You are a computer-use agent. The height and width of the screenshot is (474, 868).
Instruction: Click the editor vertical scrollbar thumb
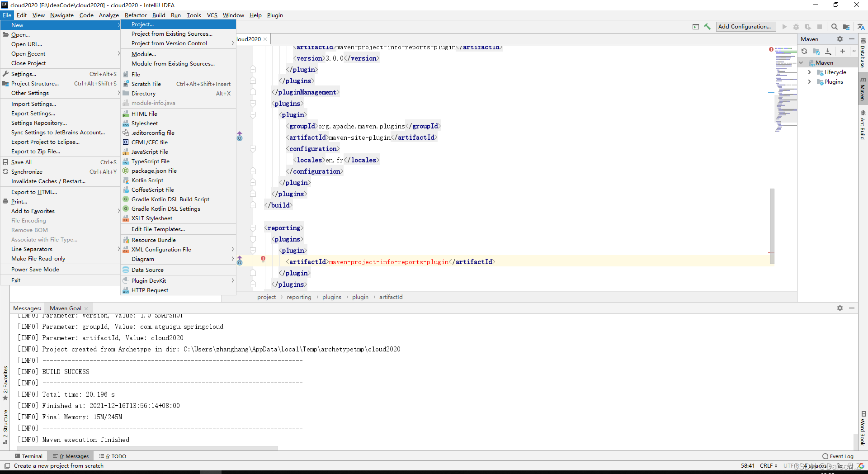772,226
